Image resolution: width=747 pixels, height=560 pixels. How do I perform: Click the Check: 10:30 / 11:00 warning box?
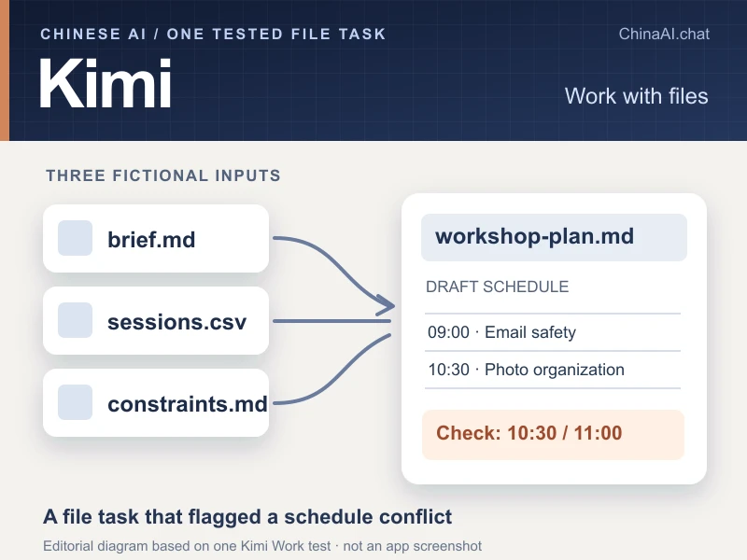(553, 435)
